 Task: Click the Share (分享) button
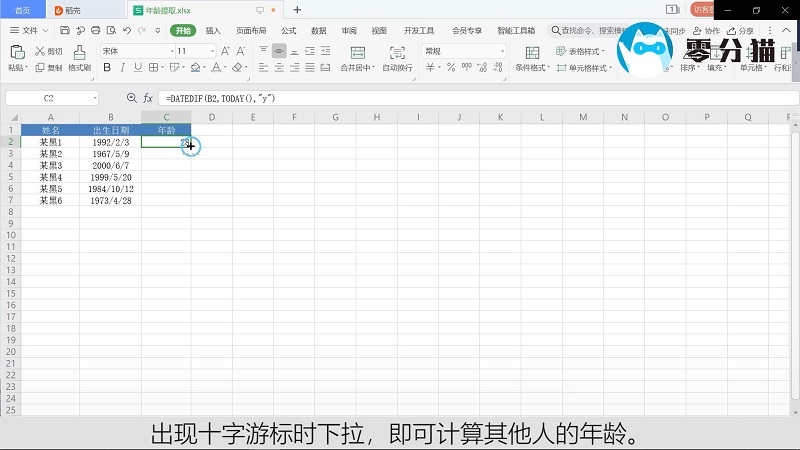coord(740,31)
